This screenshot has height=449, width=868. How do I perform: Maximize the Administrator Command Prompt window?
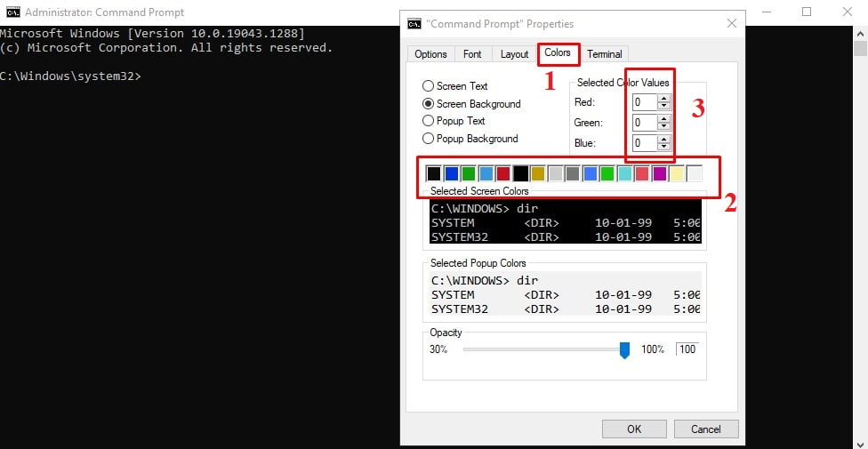[x=807, y=12]
